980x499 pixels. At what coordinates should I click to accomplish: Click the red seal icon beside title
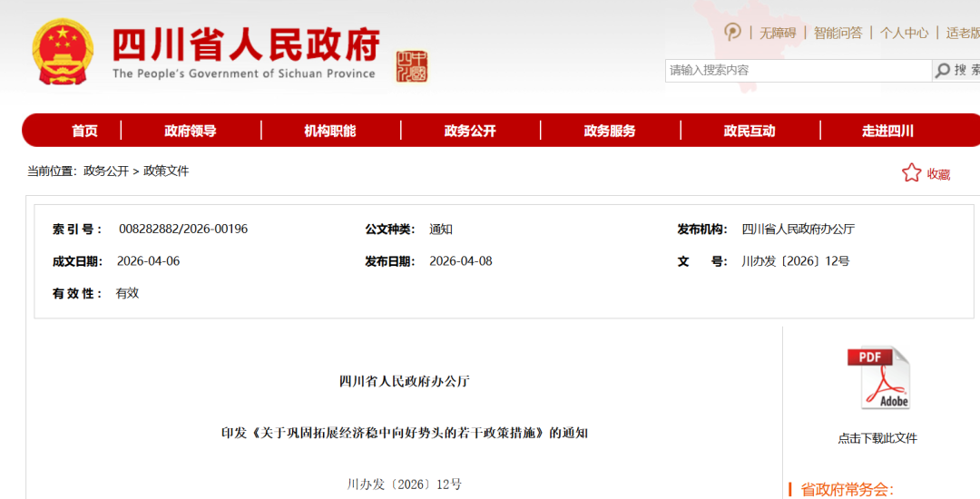[x=412, y=66]
